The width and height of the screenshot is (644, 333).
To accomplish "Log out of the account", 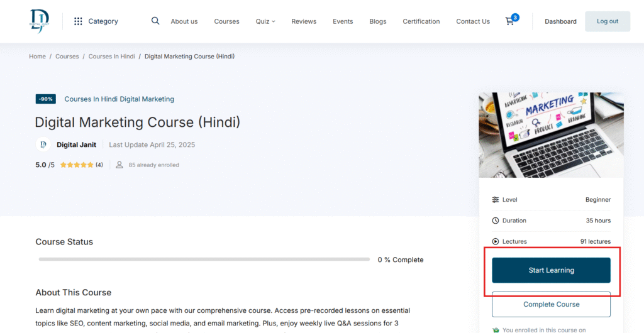I will (607, 21).
